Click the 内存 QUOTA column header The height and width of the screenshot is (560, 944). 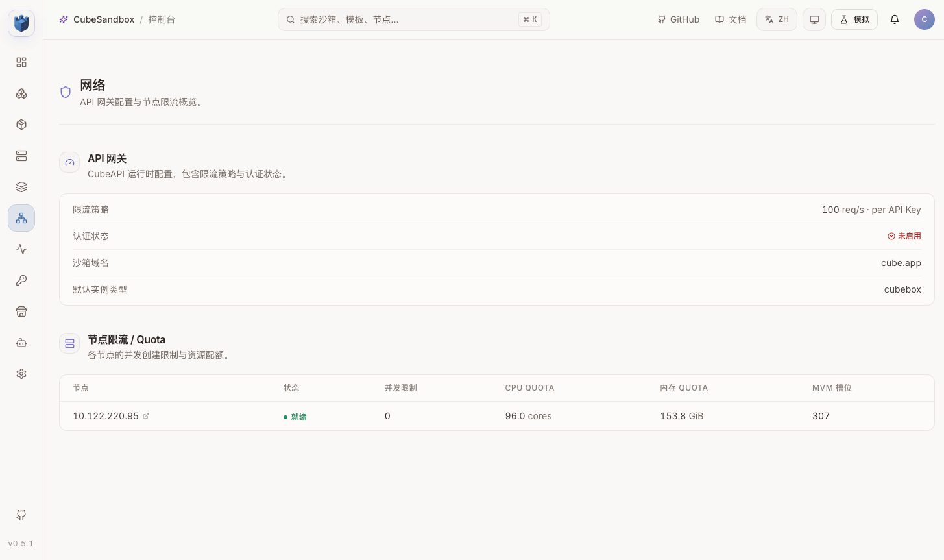click(x=684, y=388)
